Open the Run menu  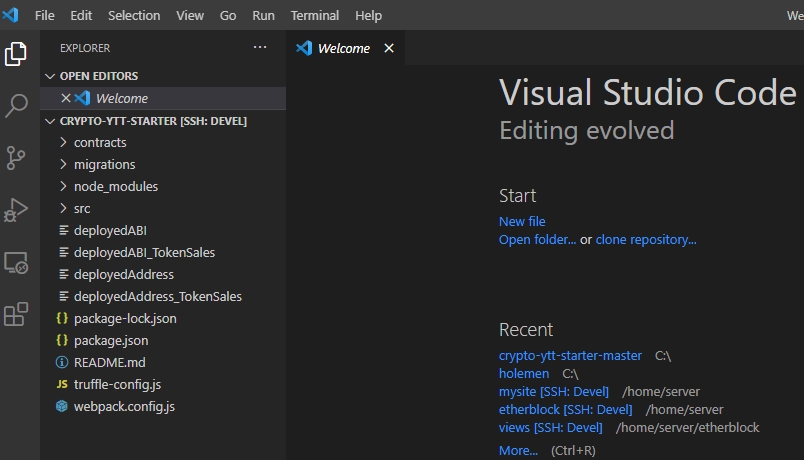263,15
